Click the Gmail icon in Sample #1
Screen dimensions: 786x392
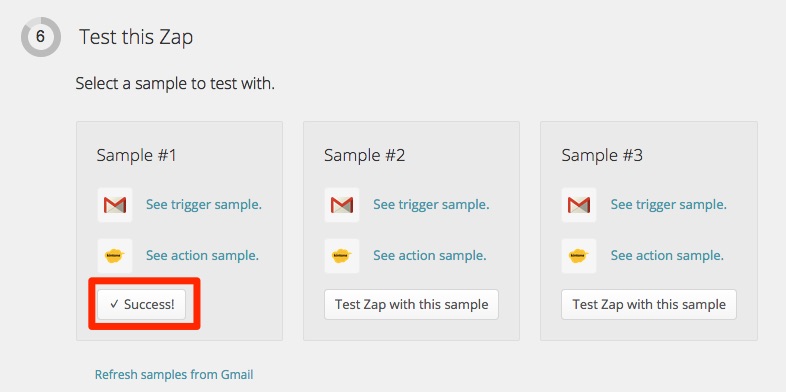[115, 205]
